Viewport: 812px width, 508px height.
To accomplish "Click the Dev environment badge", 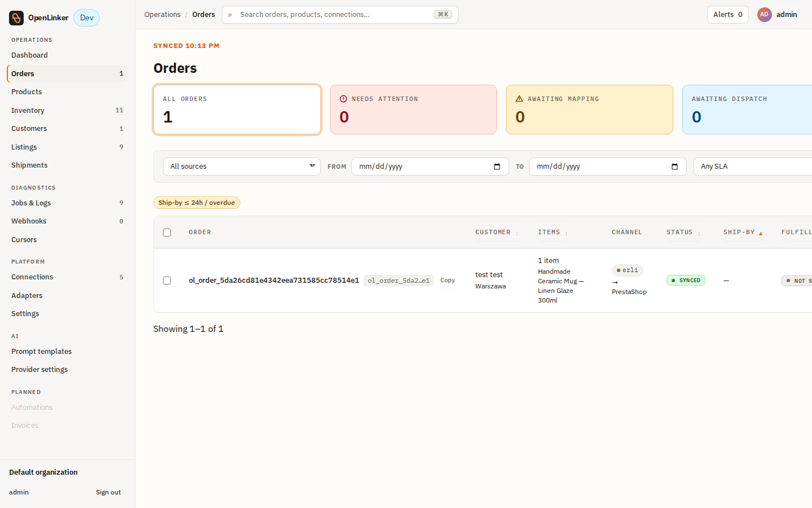I will (x=87, y=18).
